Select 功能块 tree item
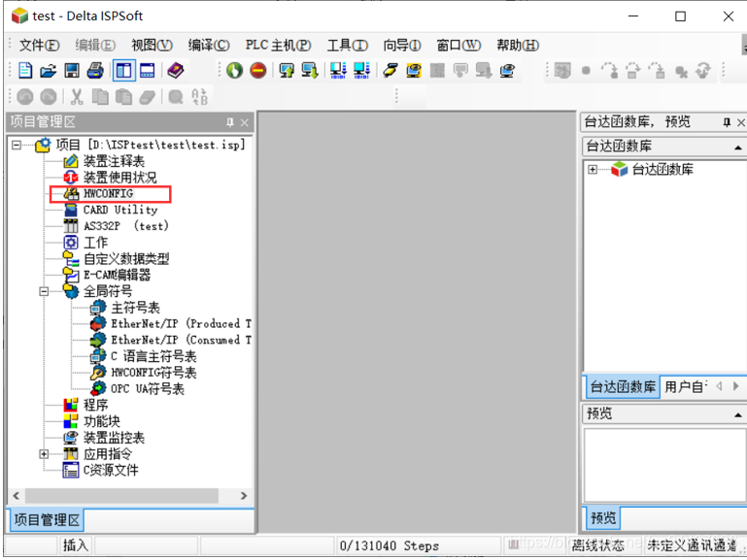This screenshot has height=560, width=747. pyautogui.click(x=102, y=421)
